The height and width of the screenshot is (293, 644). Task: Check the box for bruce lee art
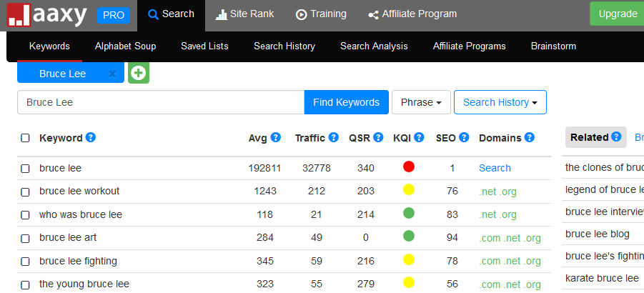click(26, 238)
